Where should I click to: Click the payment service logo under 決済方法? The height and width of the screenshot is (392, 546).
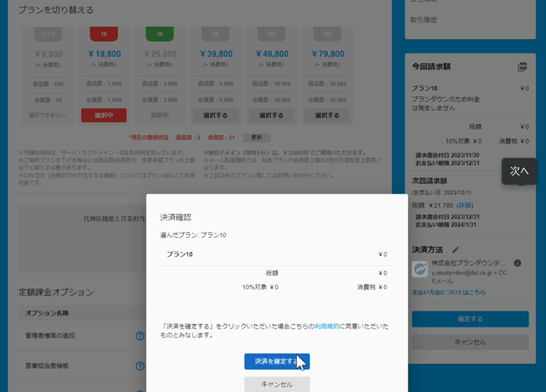(420, 269)
